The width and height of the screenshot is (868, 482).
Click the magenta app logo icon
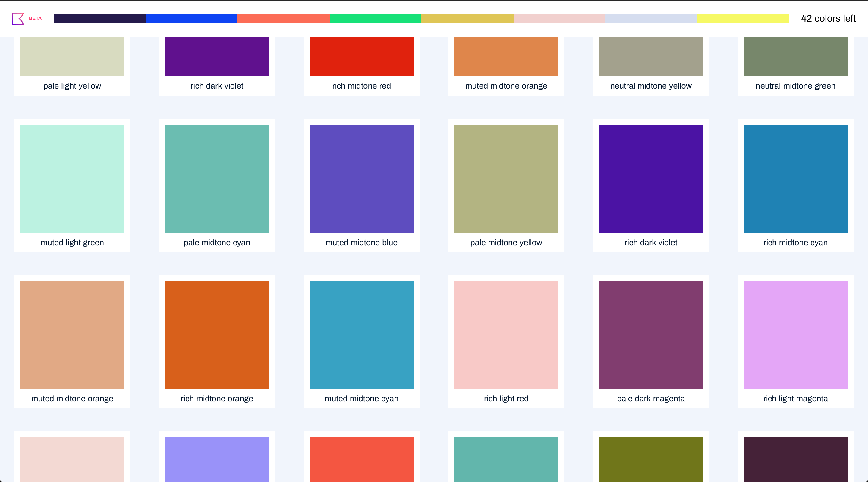[x=18, y=18]
